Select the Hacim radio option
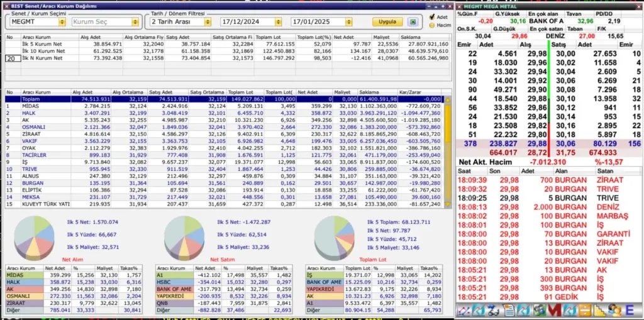The height and width of the screenshot is (320, 644). click(431, 25)
